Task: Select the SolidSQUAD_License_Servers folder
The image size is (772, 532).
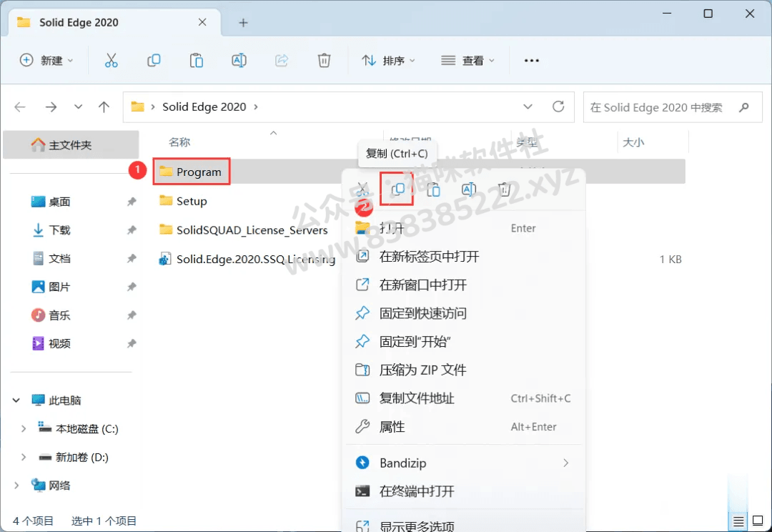Action: [x=244, y=230]
